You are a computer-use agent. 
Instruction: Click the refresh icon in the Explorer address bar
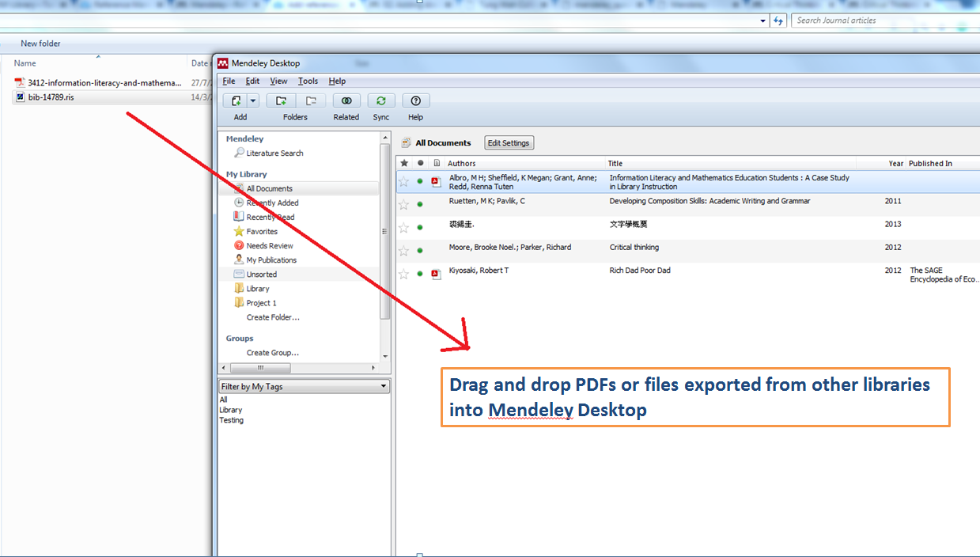coord(779,21)
